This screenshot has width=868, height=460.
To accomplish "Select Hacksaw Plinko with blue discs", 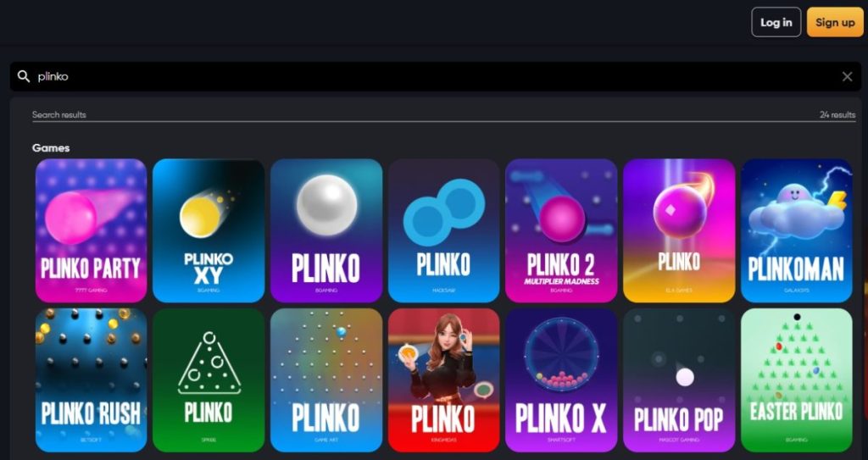I will click(x=443, y=230).
